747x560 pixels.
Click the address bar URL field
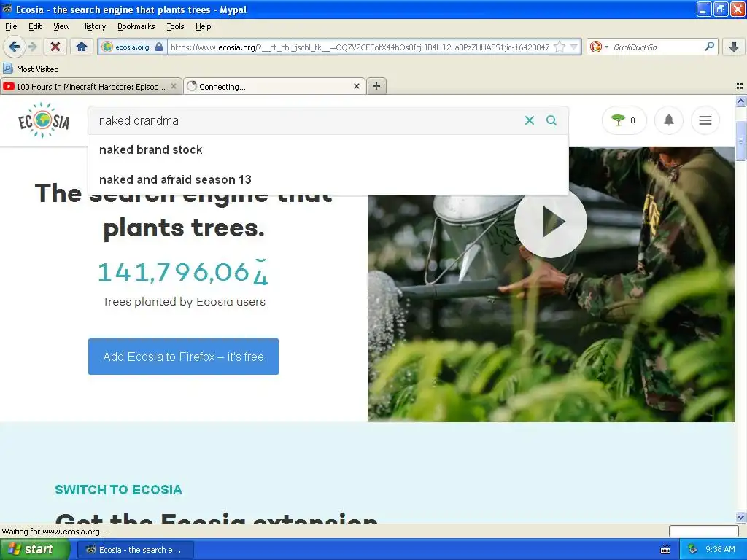click(x=360, y=47)
